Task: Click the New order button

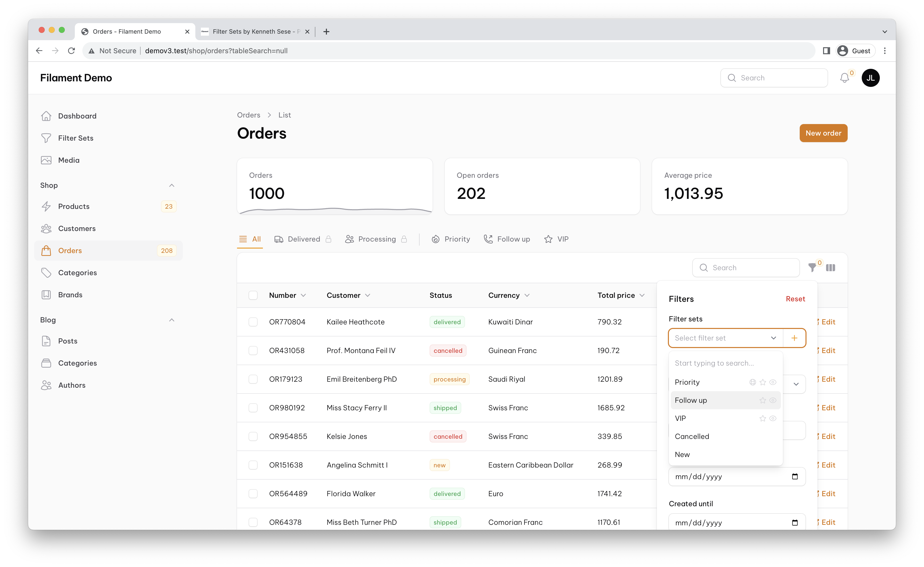Action: (x=824, y=133)
